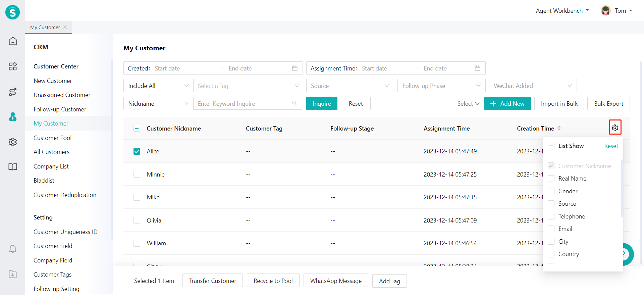Enable Country column checkbox
The width and height of the screenshot is (644, 295).
pyautogui.click(x=551, y=254)
